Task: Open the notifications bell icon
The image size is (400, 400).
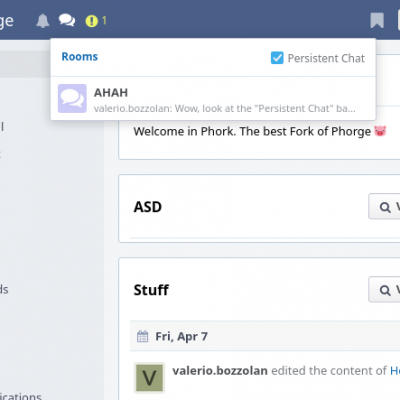Action: click(x=43, y=21)
